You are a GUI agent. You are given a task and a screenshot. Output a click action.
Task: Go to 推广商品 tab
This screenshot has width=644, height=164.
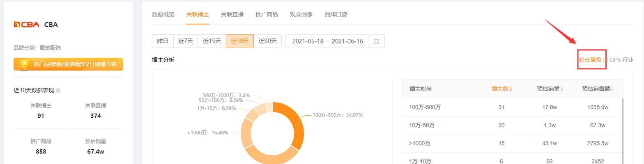point(267,14)
